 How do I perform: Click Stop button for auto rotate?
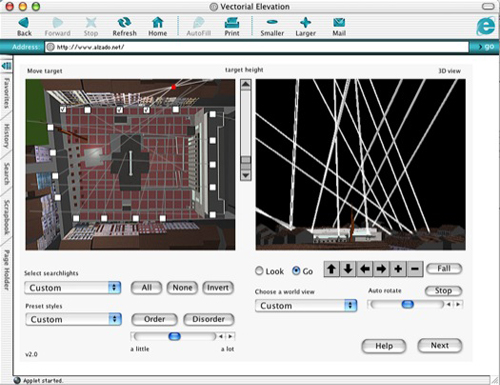443,291
